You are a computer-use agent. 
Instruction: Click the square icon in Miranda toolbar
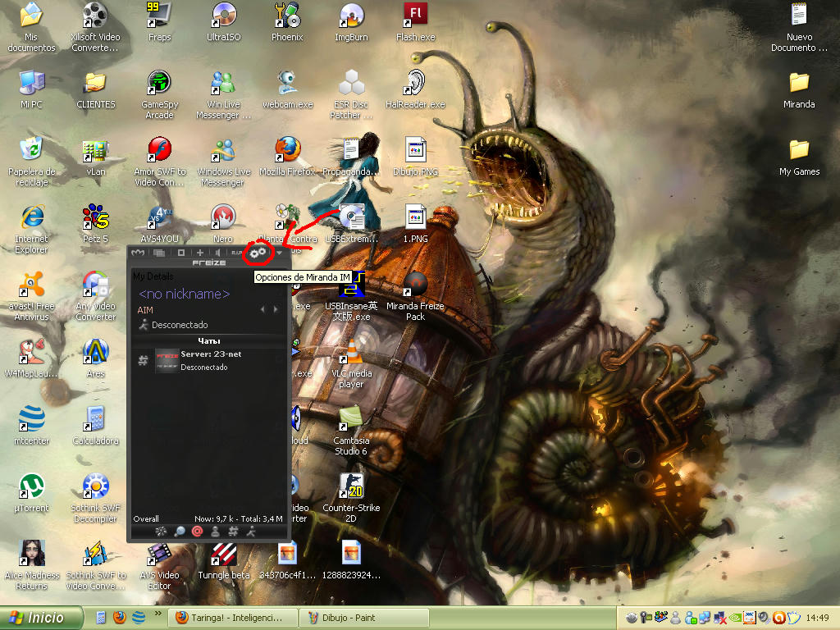click(181, 253)
